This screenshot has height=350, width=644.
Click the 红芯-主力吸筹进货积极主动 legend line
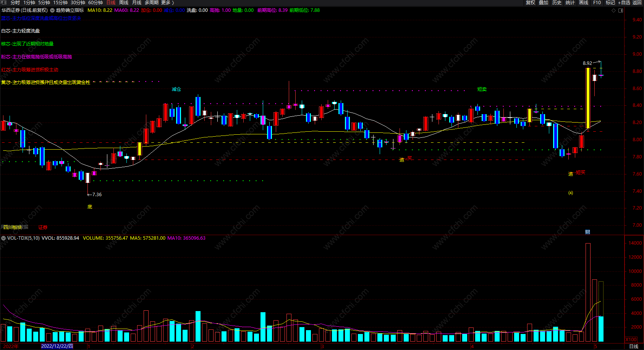[30, 70]
